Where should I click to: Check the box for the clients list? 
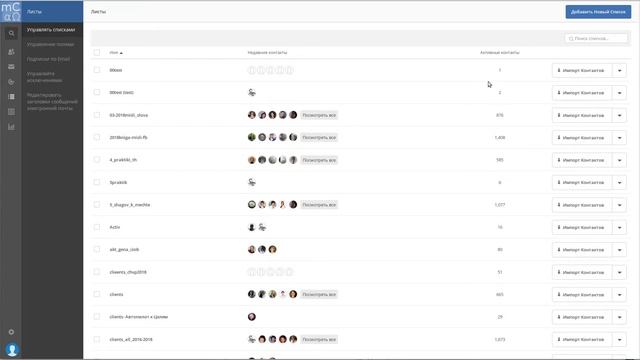pyautogui.click(x=97, y=294)
